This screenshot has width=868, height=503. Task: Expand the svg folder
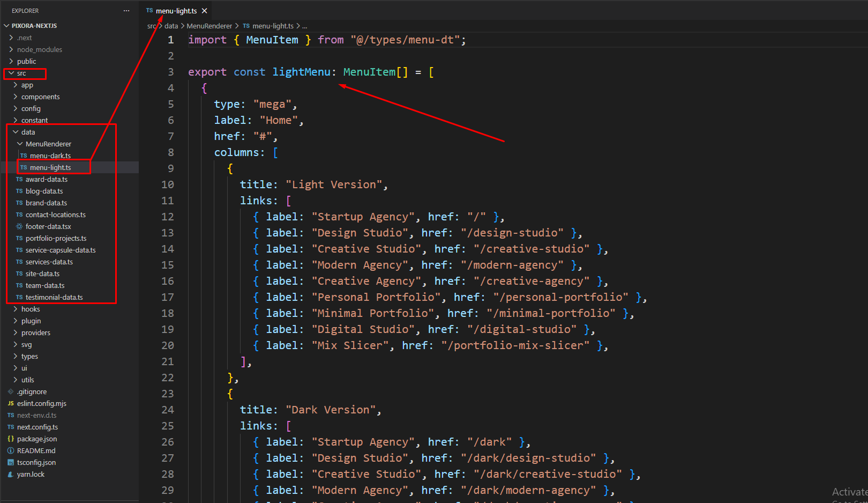pos(26,344)
